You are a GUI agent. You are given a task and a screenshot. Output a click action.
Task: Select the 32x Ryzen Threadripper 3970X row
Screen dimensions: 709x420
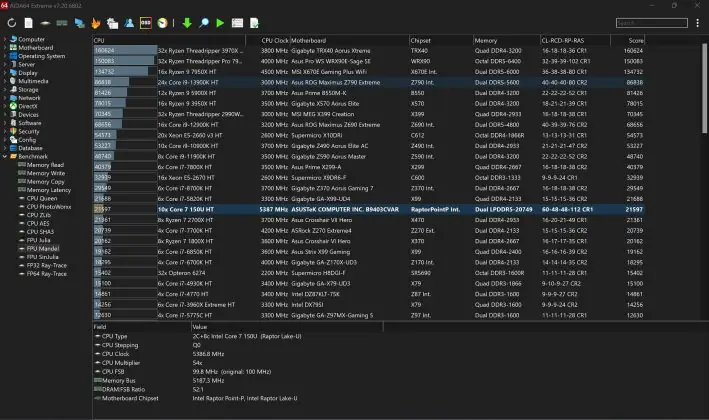point(369,51)
